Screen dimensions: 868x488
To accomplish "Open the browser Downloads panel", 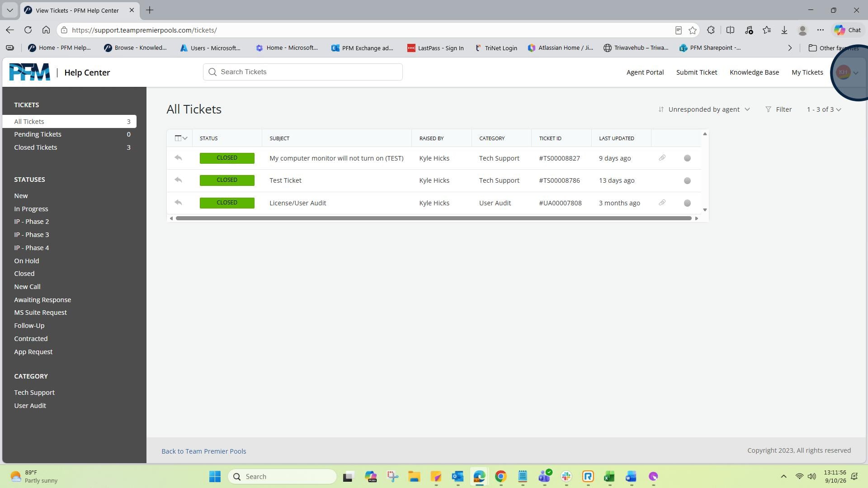I will [784, 30].
